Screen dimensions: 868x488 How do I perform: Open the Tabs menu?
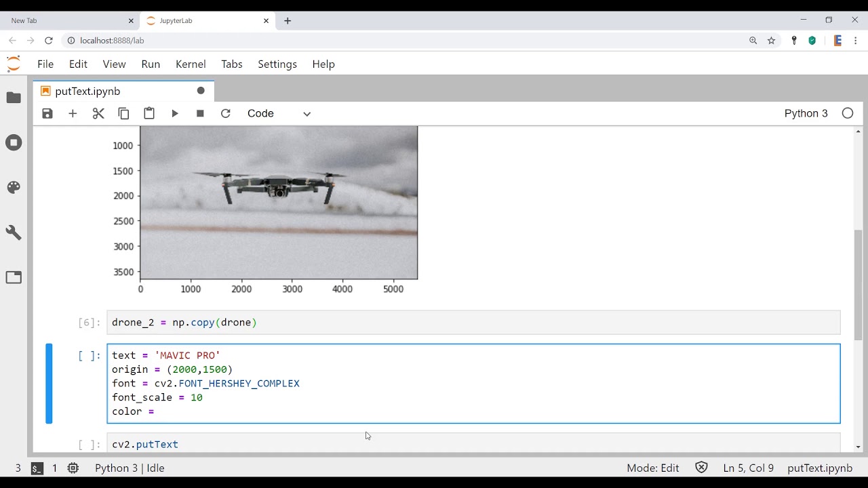(x=231, y=64)
